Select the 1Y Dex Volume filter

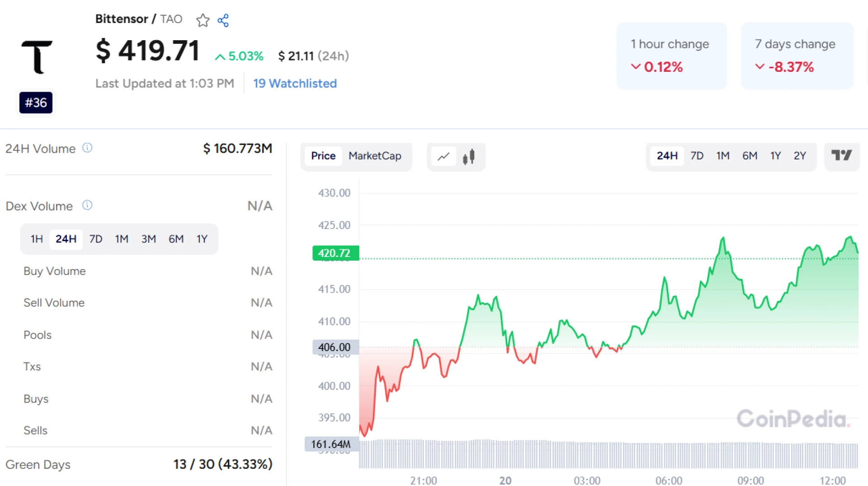pos(202,239)
